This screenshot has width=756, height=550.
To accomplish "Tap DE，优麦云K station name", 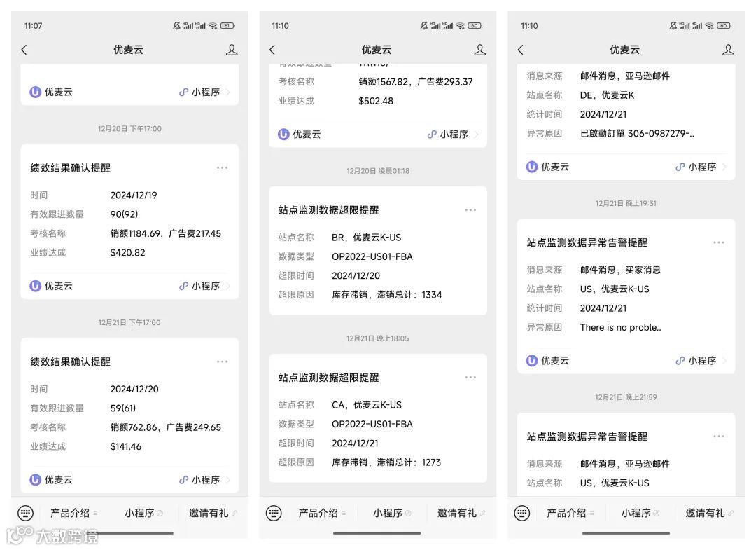I will 607,95.
